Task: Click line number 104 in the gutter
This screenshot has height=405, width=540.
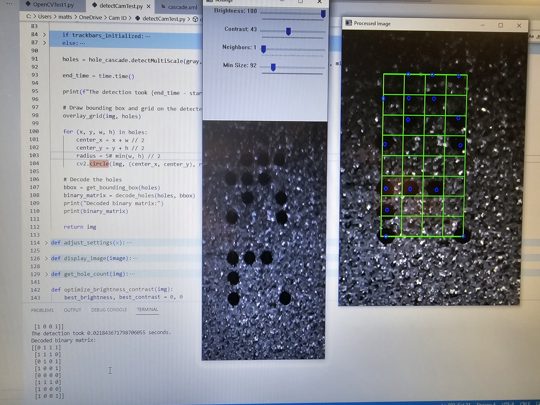Action: click(x=34, y=163)
